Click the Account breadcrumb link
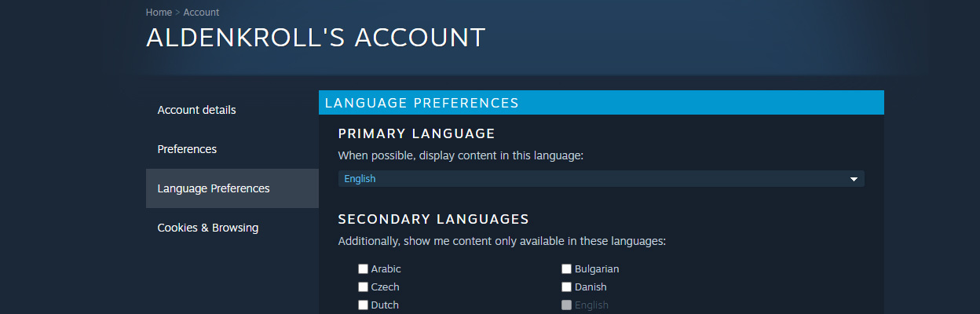Screen dimensions: 980x314 click(x=201, y=13)
